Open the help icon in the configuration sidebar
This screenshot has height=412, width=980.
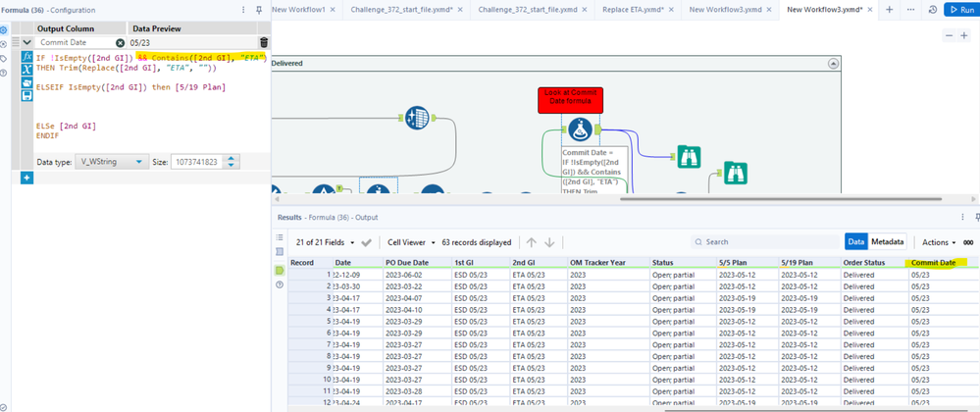4,73
